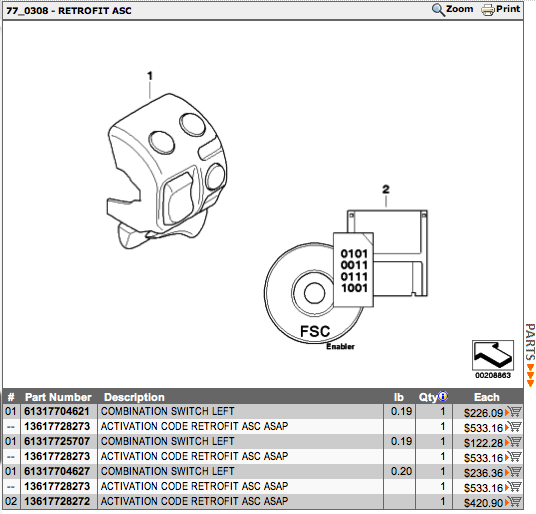Add first 13617728273 activation code to cart

(513, 427)
